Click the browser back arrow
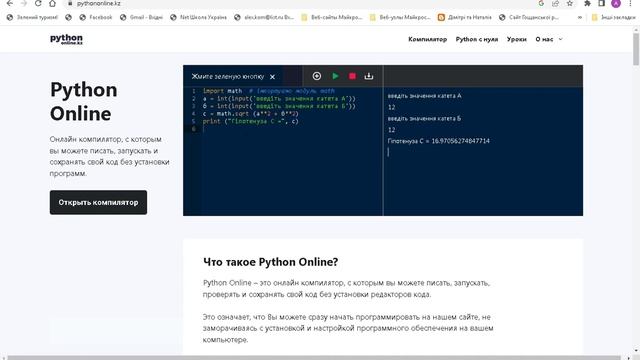The width and height of the screenshot is (640, 360). tap(10, 3)
